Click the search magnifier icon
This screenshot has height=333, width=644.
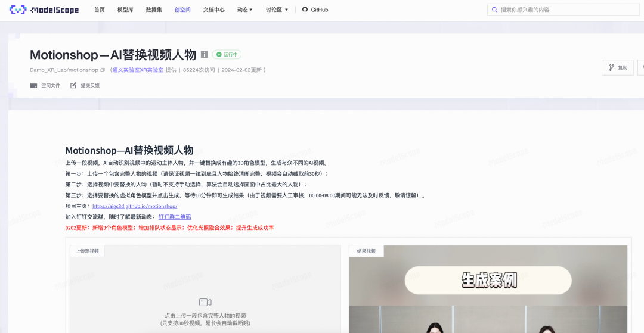tap(494, 10)
